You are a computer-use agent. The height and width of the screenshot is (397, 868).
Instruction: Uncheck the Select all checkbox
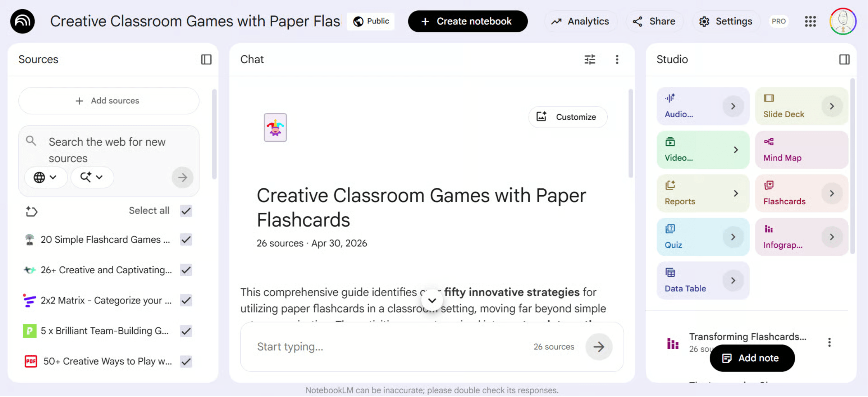[186, 211]
